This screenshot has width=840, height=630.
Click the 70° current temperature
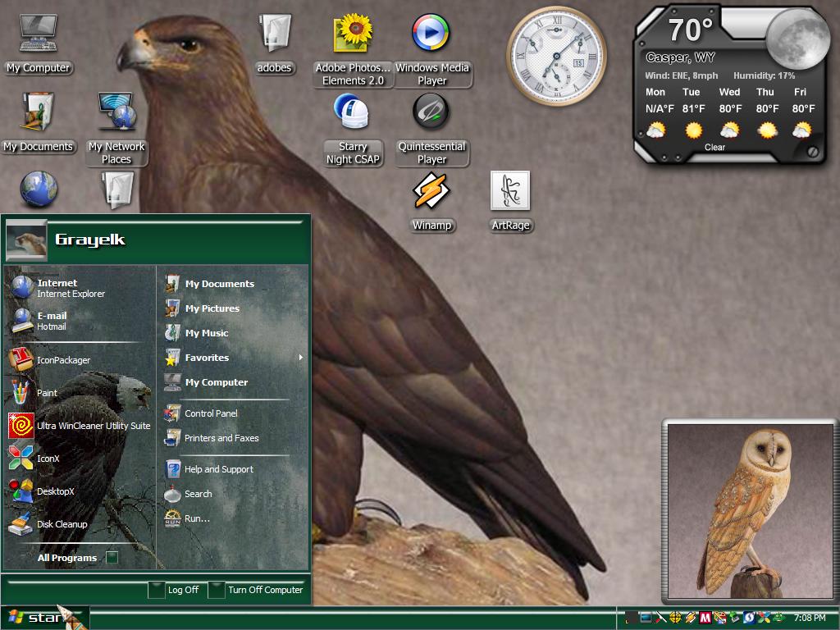691,30
